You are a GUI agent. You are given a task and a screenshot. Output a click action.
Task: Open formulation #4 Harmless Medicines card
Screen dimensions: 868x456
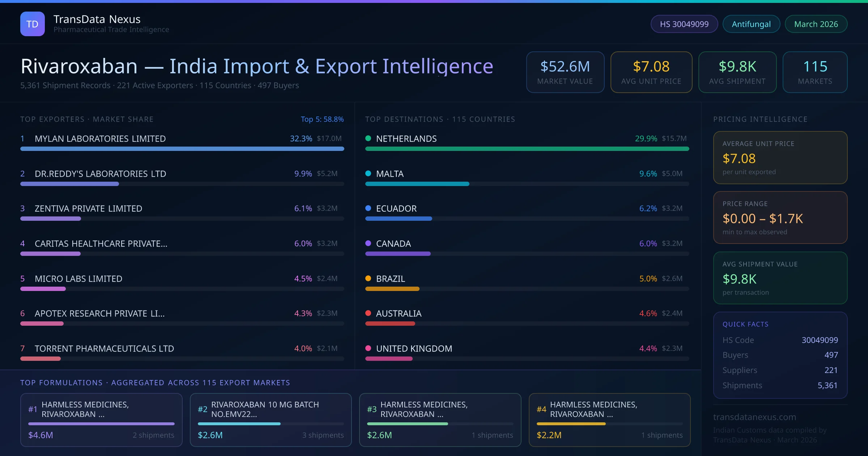[609, 419]
